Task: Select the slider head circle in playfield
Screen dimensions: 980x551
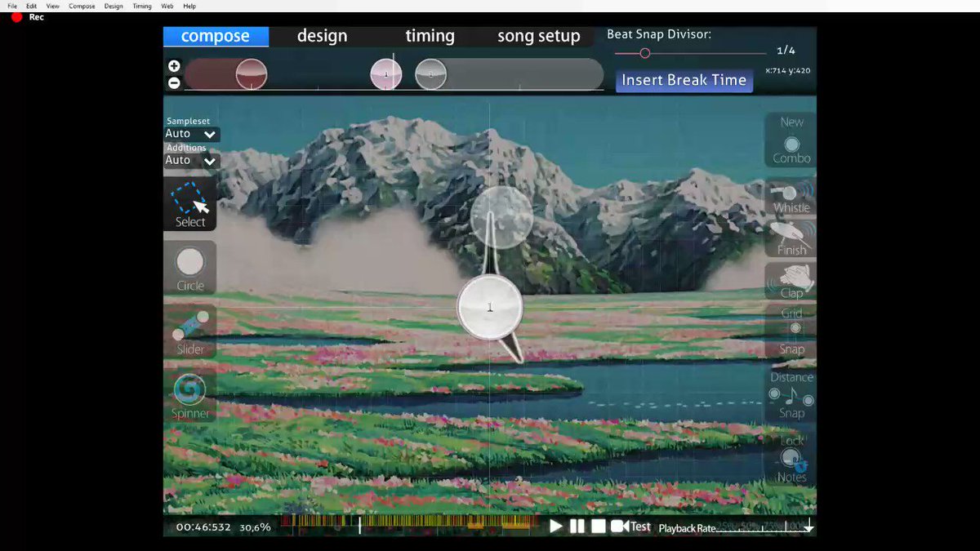Action: point(490,308)
